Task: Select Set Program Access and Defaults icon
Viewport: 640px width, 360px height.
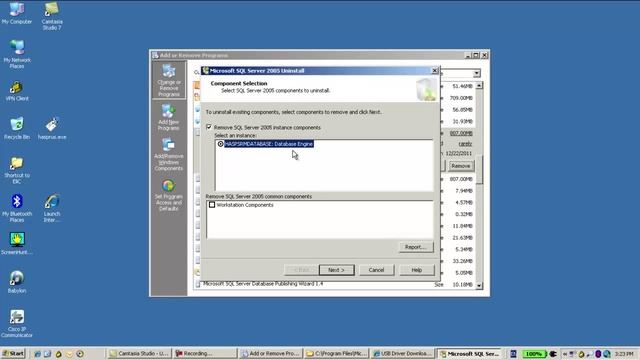Action: 169,195
